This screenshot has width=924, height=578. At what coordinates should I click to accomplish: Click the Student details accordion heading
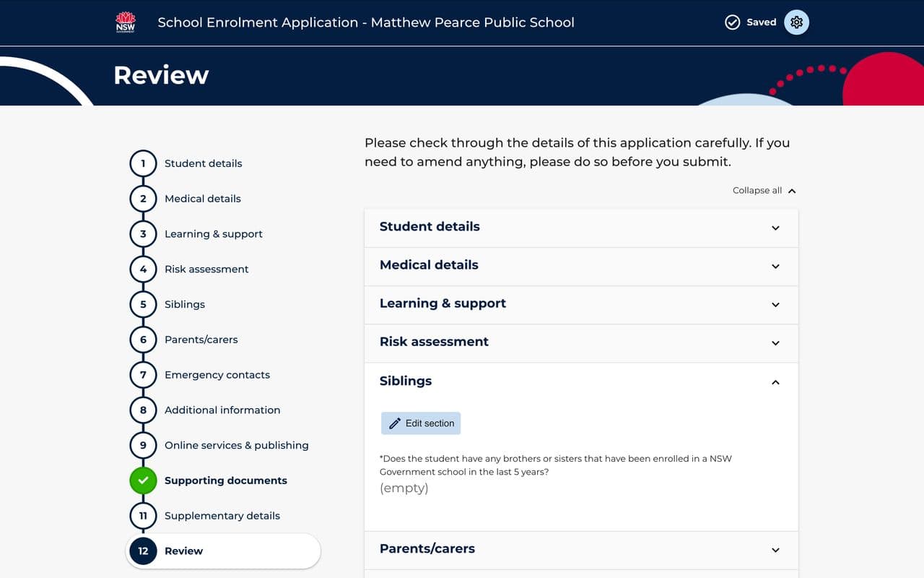tap(430, 227)
